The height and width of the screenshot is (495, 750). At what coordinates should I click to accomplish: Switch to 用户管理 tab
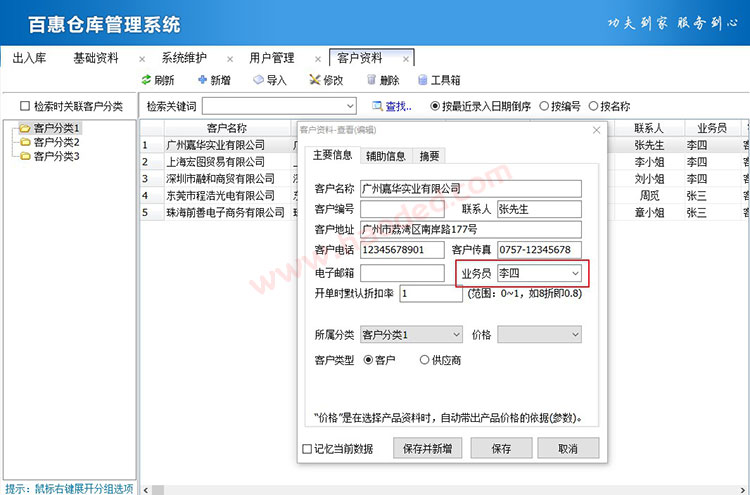coord(272,58)
